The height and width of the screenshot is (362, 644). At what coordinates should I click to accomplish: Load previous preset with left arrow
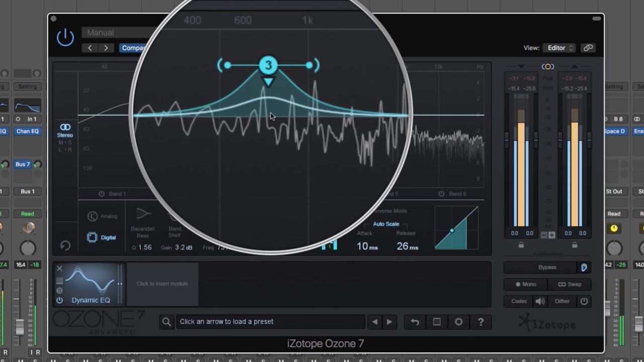click(374, 322)
